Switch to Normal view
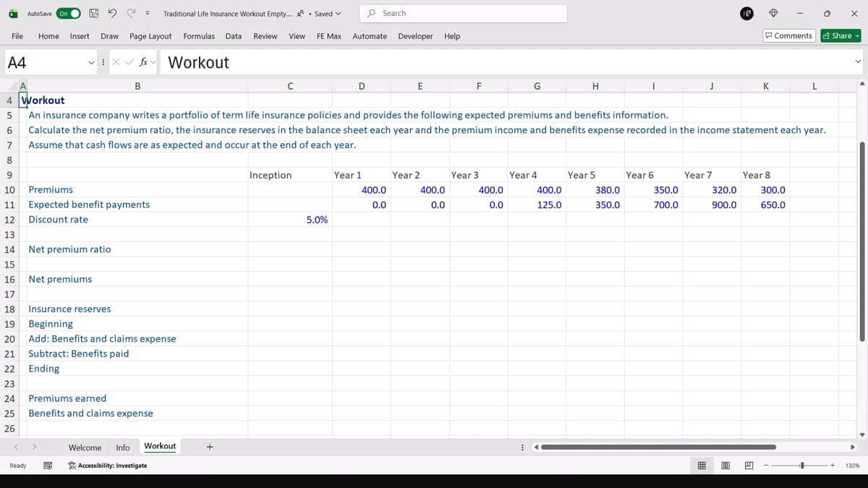 coord(702,466)
